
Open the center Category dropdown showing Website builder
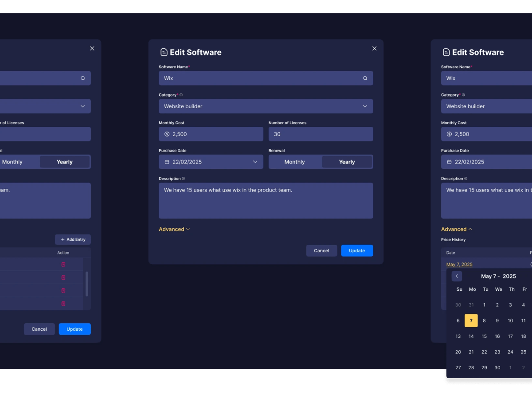pyautogui.click(x=266, y=106)
